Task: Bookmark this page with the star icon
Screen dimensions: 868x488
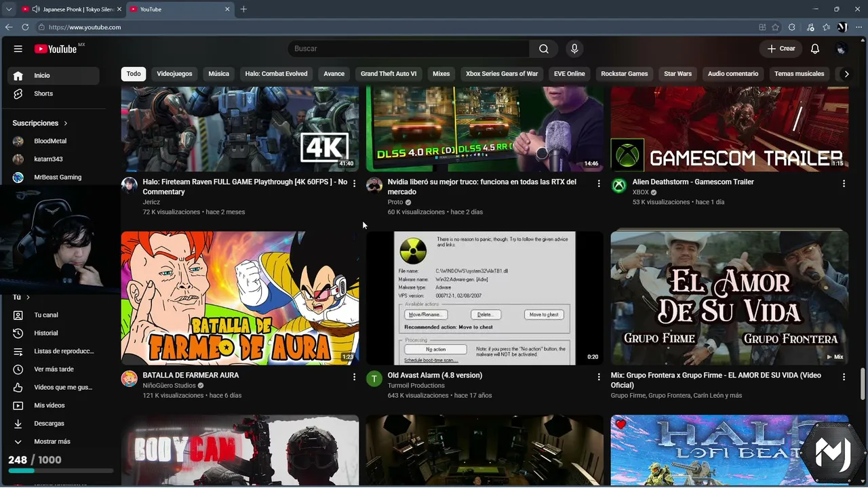Action: click(776, 27)
